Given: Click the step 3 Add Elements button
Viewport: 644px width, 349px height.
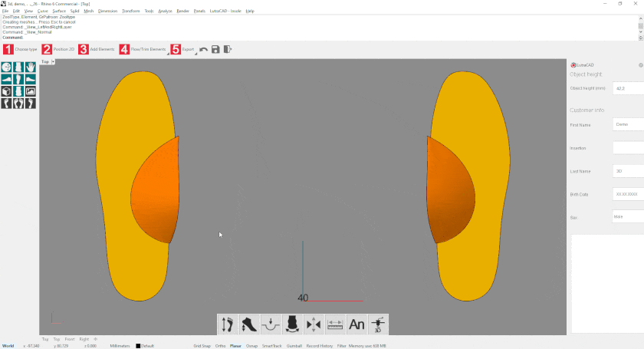Looking at the screenshot, I should [x=97, y=49].
